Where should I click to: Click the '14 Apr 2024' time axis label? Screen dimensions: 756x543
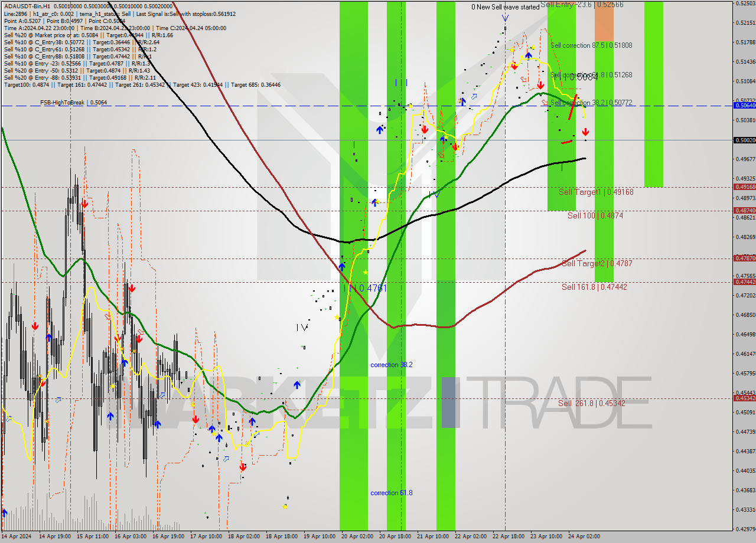click(x=16, y=537)
